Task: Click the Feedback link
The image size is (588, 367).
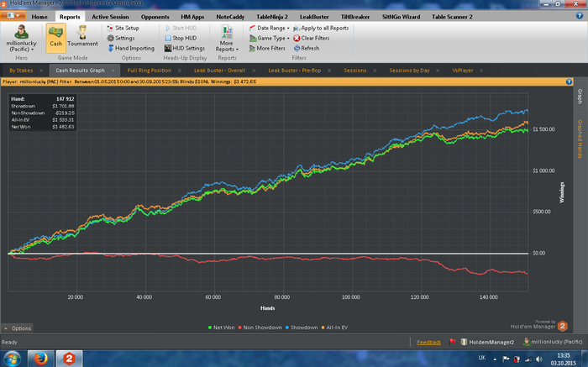Action: pos(428,343)
